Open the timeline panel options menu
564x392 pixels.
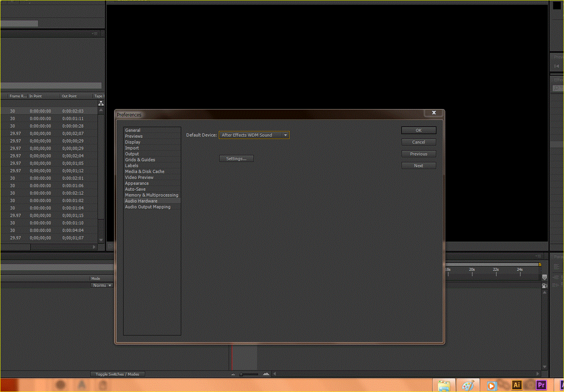click(539, 256)
